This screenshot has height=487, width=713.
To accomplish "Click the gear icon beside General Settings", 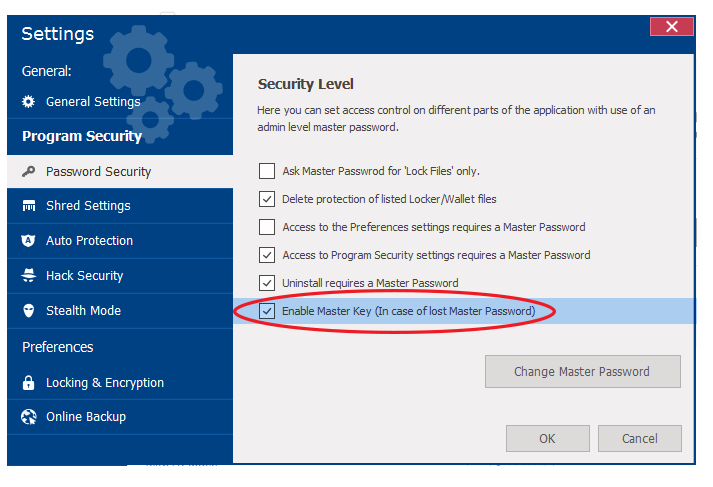I will [28, 101].
